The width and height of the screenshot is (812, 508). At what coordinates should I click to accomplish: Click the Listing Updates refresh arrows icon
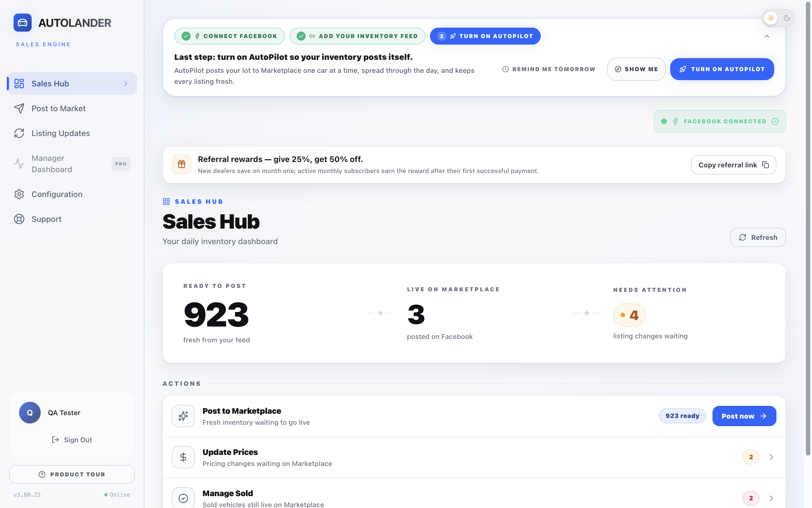click(x=19, y=133)
